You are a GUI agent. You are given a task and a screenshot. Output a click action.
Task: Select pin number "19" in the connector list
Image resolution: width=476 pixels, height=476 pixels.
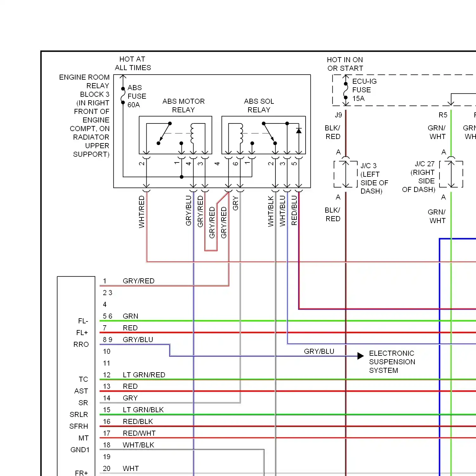coord(107,457)
